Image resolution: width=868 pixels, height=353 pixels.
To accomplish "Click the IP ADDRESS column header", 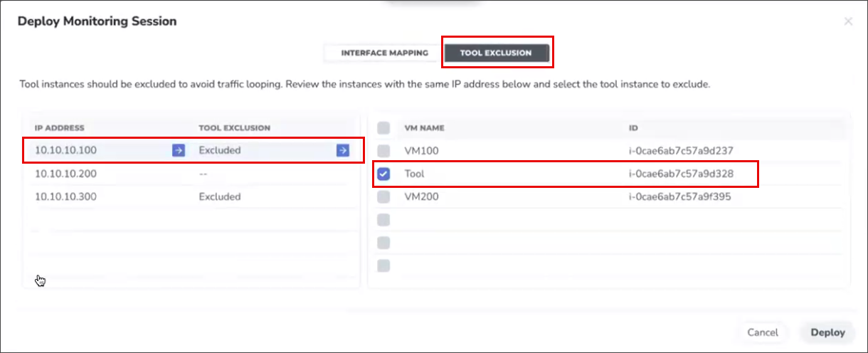I will [60, 128].
